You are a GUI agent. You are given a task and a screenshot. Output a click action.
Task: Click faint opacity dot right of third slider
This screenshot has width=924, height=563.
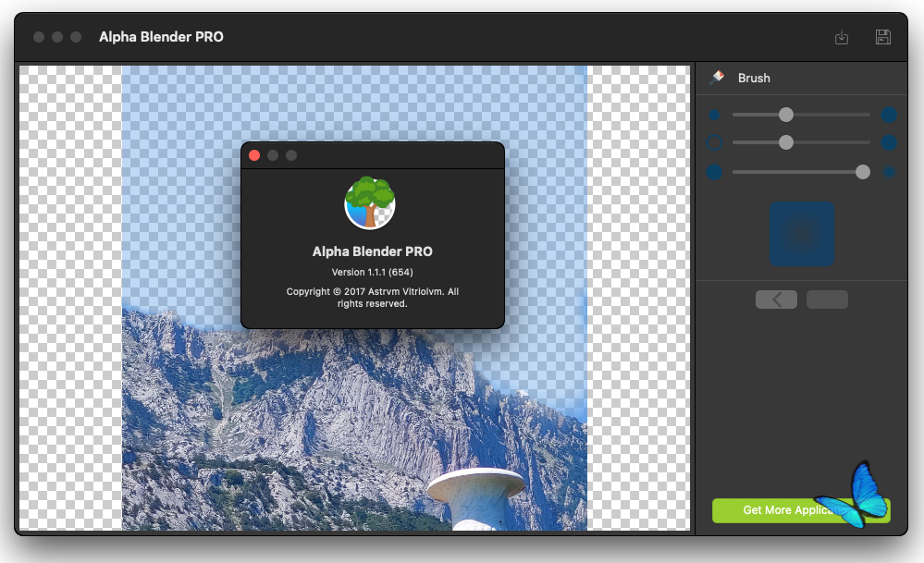(x=889, y=172)
